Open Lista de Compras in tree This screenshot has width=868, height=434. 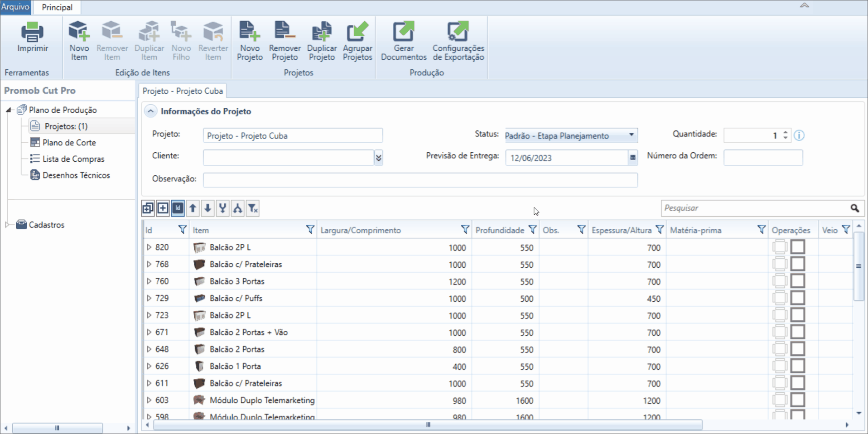click(73, 159)
